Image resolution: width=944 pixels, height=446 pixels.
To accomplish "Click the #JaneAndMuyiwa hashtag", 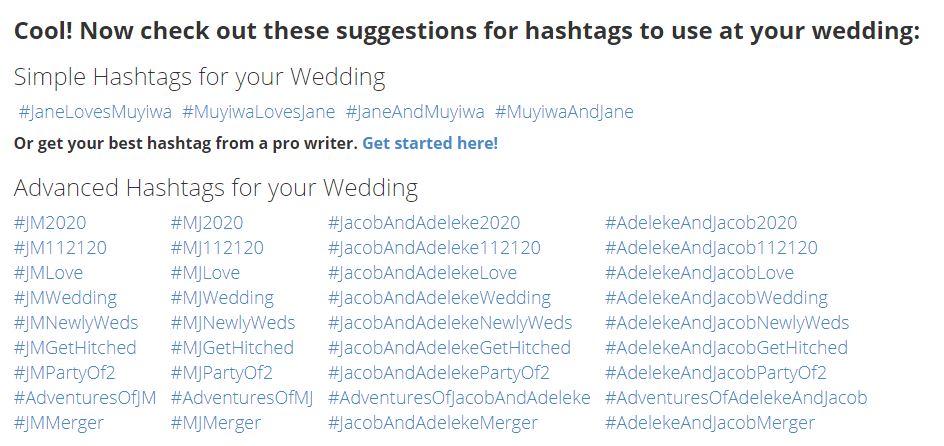I will 415,111.
